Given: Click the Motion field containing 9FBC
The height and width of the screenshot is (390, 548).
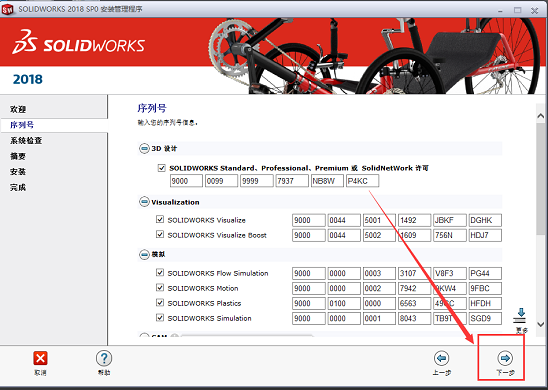Looking at the screenshot, I should (x=485, y=288).
